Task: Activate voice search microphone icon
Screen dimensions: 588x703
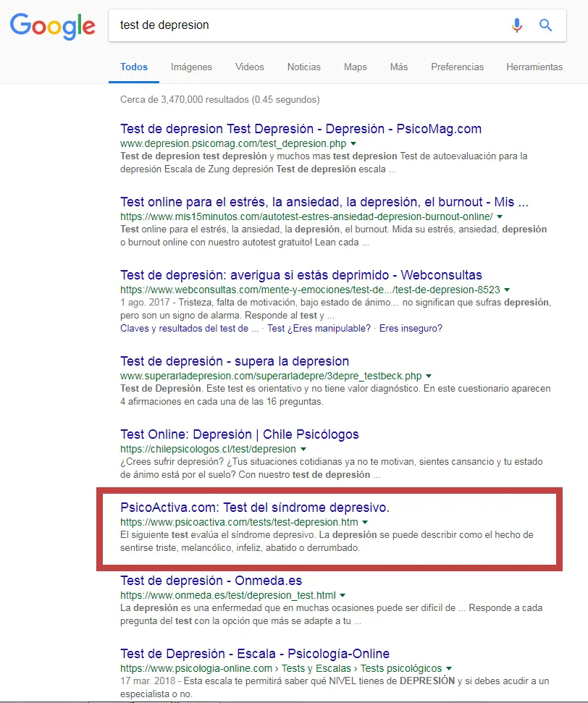Action: [517, 25]
